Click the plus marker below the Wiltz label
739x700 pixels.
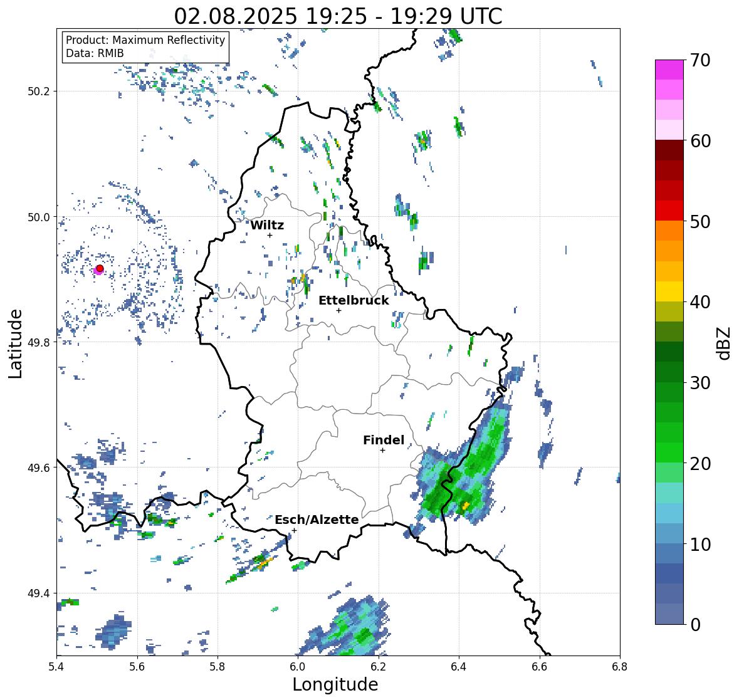point(270,235)
